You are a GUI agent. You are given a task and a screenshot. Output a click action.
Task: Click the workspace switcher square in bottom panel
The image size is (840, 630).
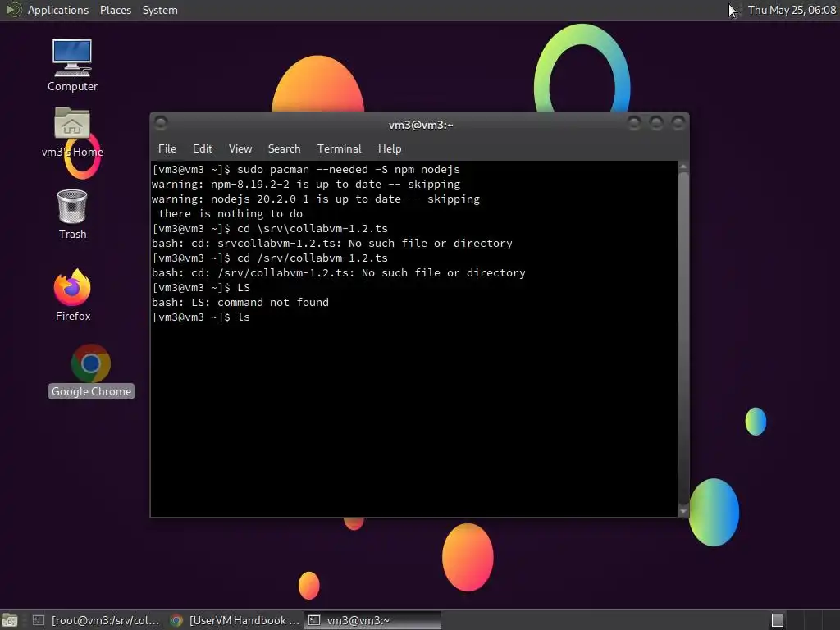(778, 620)
